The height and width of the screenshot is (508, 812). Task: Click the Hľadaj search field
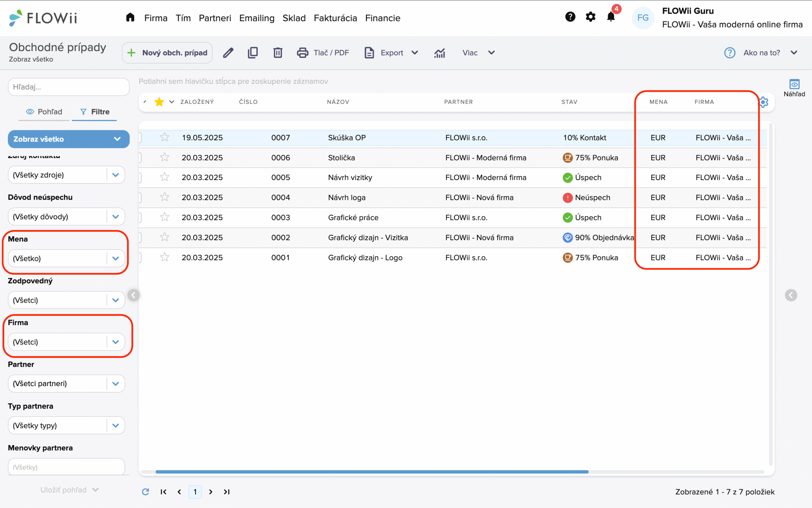(x=69, y=87)
